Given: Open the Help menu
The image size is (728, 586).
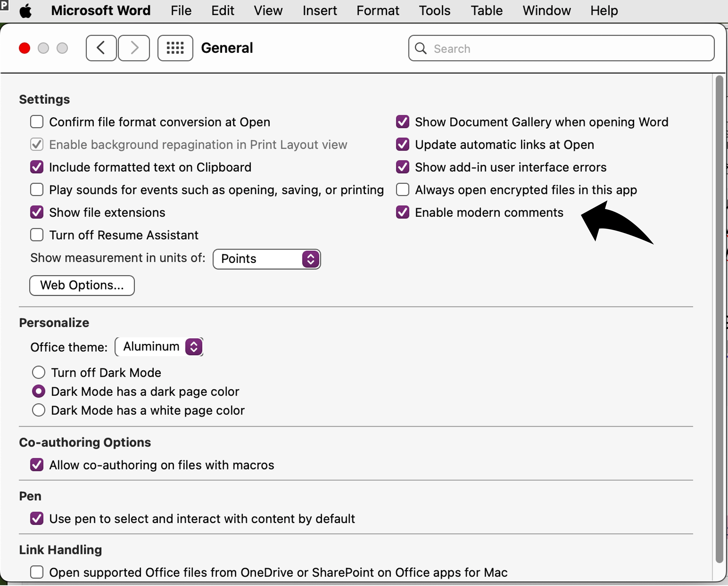Looking at the screenshot, I should pyautogui.click(x=604, y=11).
